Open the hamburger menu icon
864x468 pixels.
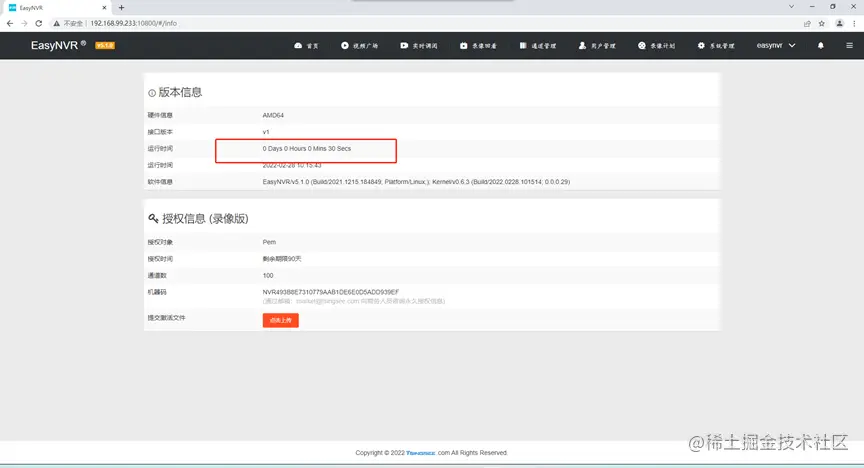click(x=849, y=46)
